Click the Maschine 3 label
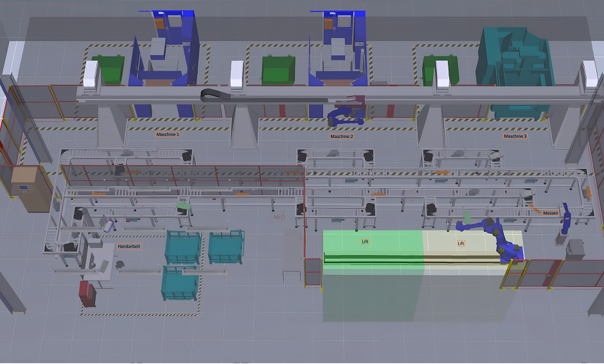The image size is (604, 364). (515, 136)
